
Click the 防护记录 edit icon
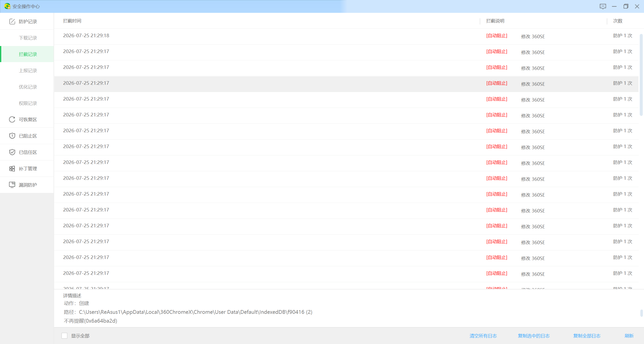point(12,22)
